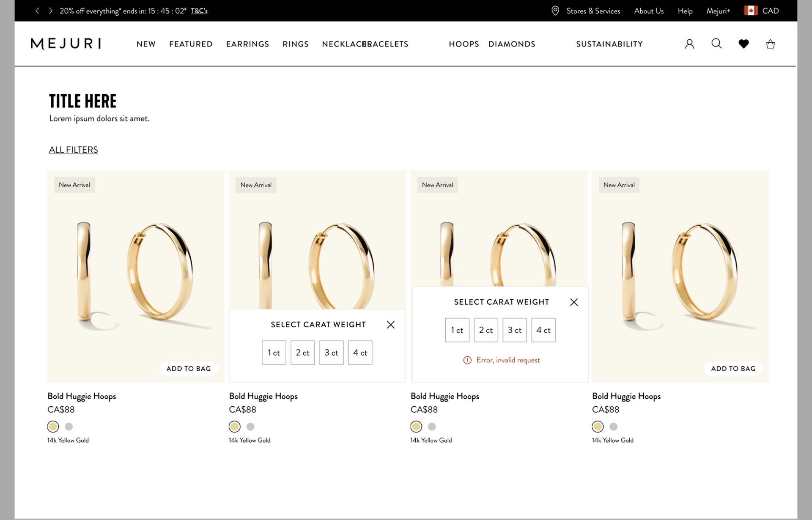The height and width of the screenshot is (520, 812).
Task: Select 4 ct in the third product card
Action: tap(543, 330)
